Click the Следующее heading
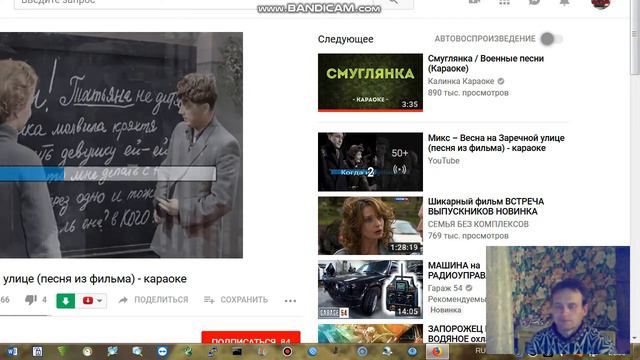Viewport: 640px width, 360px height. (345, 39)
